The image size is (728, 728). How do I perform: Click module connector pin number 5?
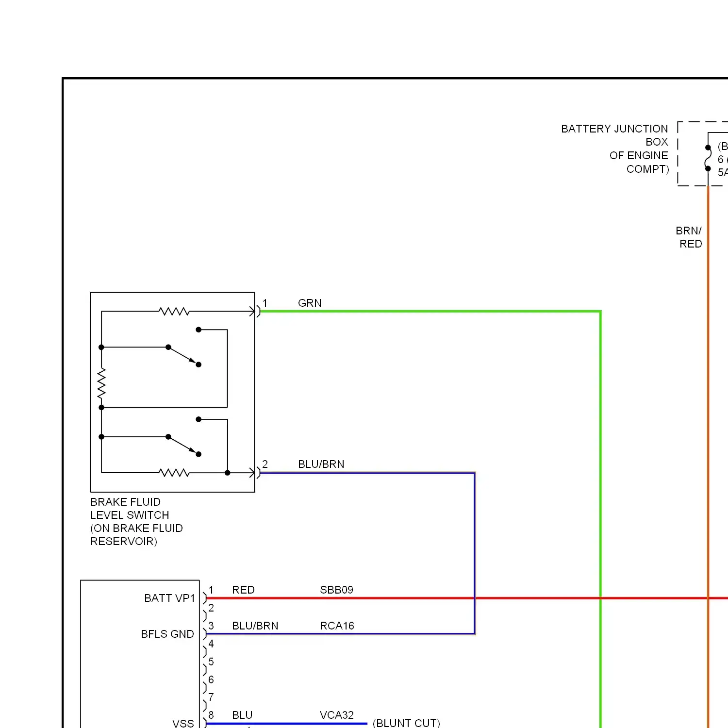coord(211,662)
